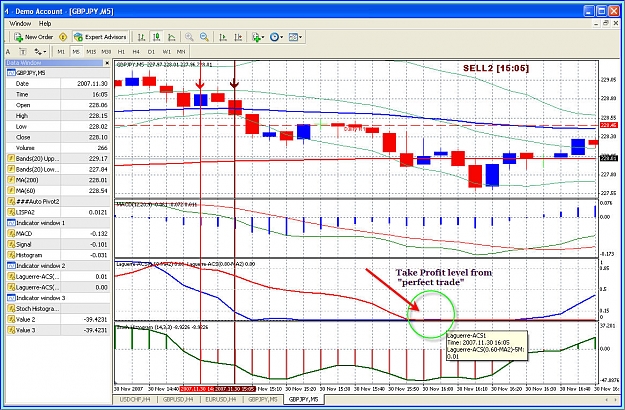The width and height of the screenshot is (625, 410).
Task: Click the Low value 228.02
Action: (98, 127)
